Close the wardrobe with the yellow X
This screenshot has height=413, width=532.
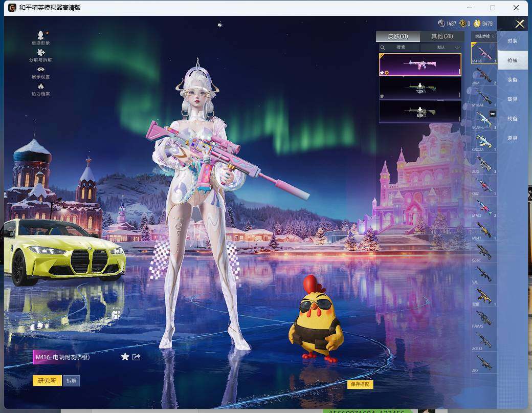point(519,24)
